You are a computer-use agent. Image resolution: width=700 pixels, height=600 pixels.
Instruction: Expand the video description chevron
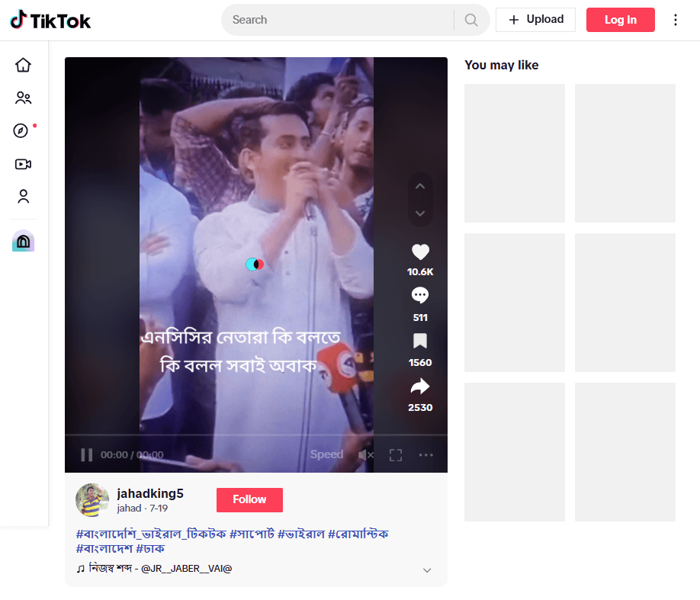tap(427, 570)
